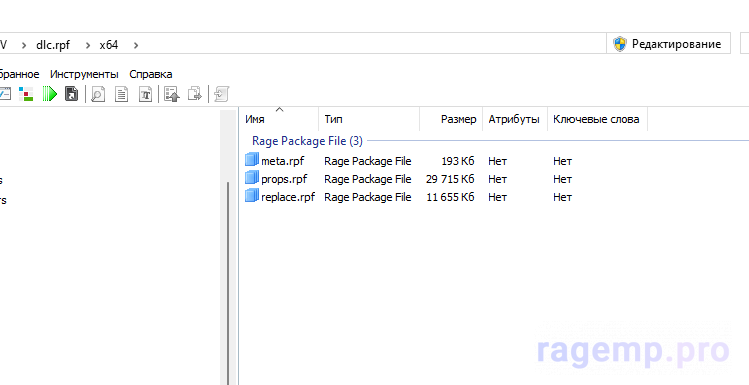The height and width of the screenshot is (385, 749).
Task: Click the document with letter T icon
Action: pos(146,94)
